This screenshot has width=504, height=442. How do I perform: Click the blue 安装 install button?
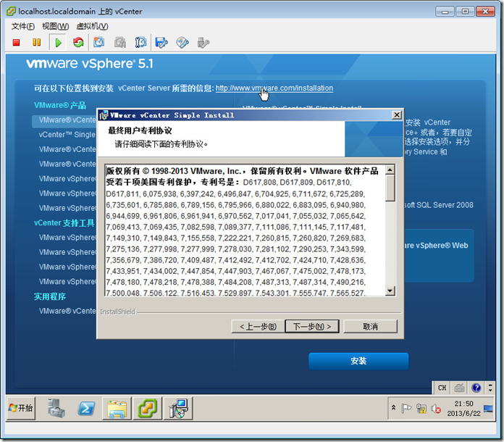358,361
